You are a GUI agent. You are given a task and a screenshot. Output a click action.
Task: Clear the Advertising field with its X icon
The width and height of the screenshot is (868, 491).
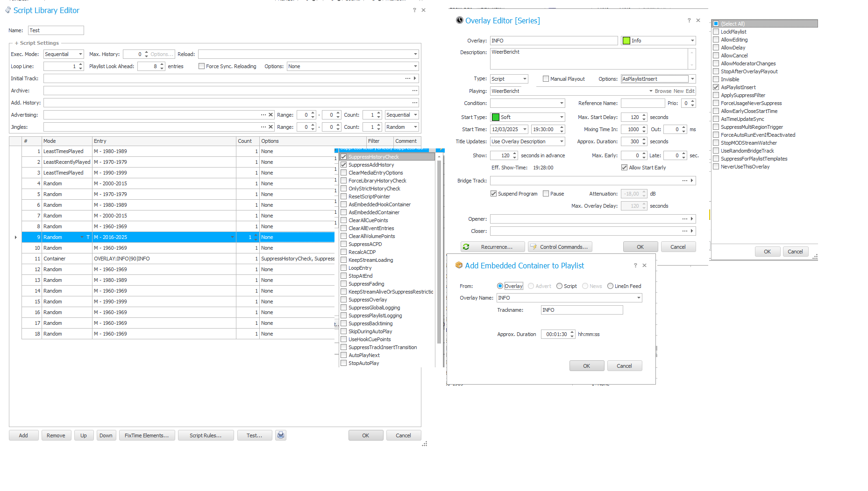click(x=270, y=115)
